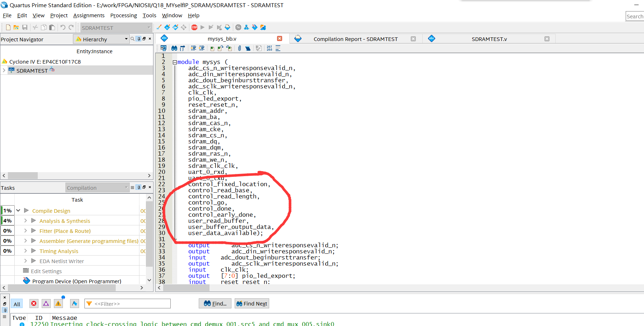Open the Processing menu
The width and height of the screenshot is (644, 326).
pyautogui.click(x=124, y=15)
